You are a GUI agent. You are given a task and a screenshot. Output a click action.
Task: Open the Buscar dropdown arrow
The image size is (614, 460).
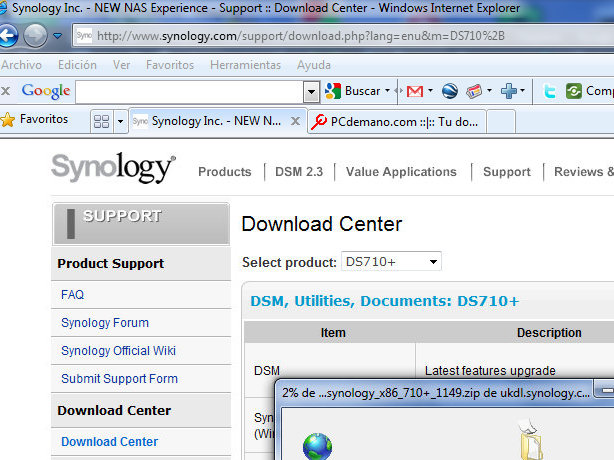tap(387, 90)
